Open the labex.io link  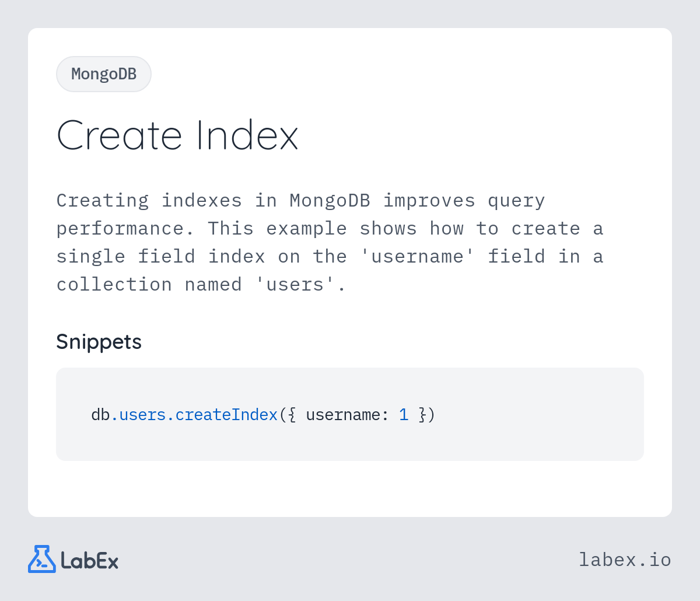pyautogui.click(x=625, y=560)
